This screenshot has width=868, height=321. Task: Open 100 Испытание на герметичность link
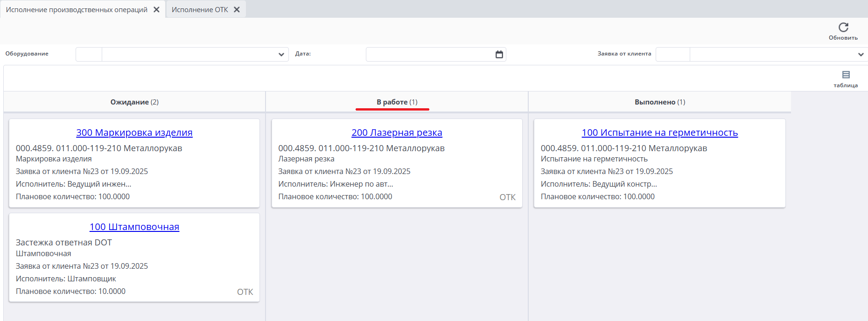(x=659, y=133)
